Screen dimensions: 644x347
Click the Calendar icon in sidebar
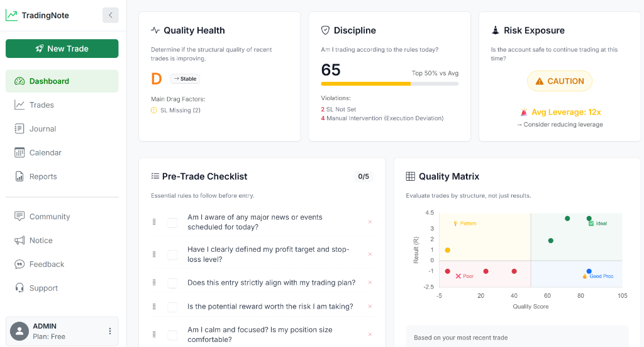pos(19,152)
